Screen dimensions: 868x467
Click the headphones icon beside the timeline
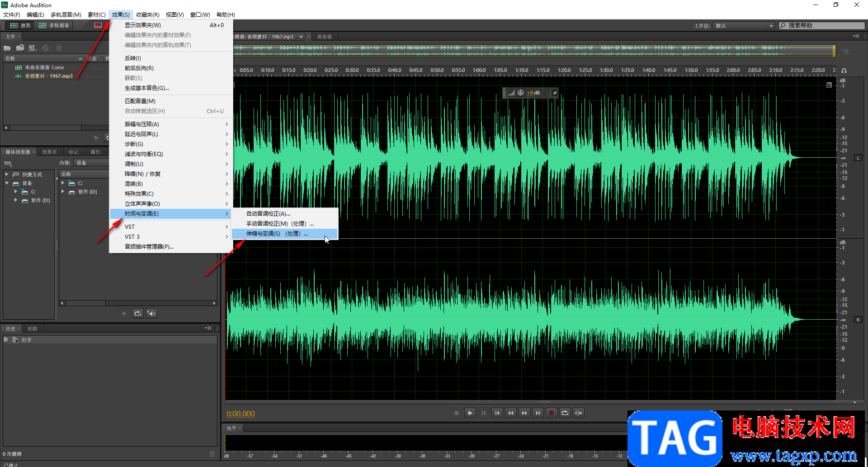pyautogui.click(x=844, y=71)
